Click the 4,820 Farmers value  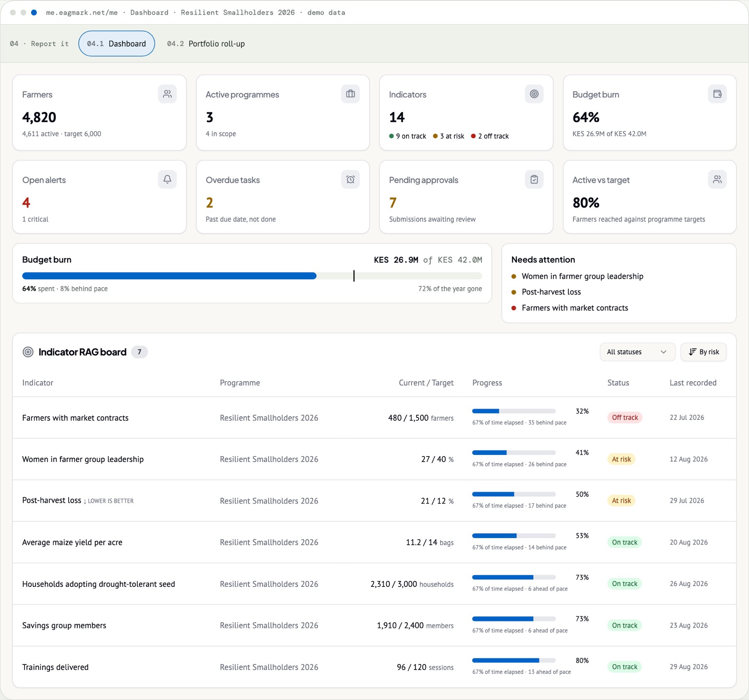pos(39,117)
